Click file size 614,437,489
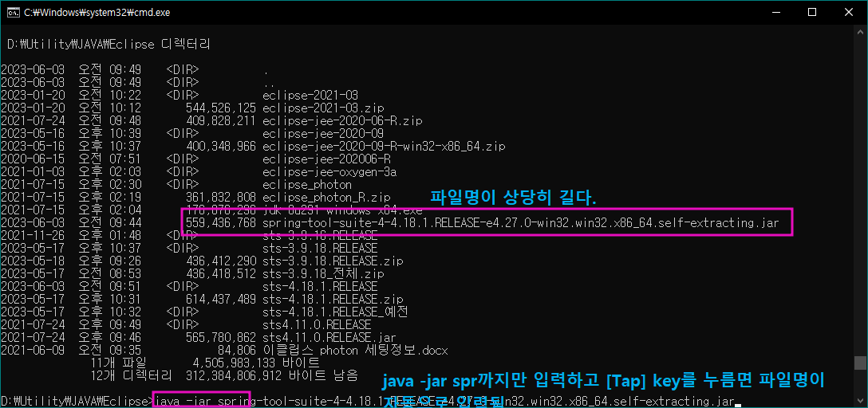868x408 pixels. tap(222, 299)
